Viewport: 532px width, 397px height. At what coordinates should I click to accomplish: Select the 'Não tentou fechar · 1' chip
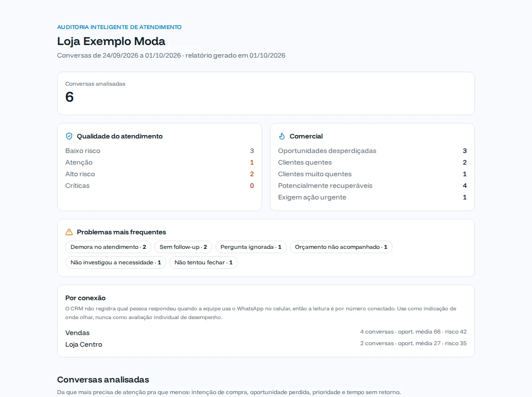pos(204,262)
